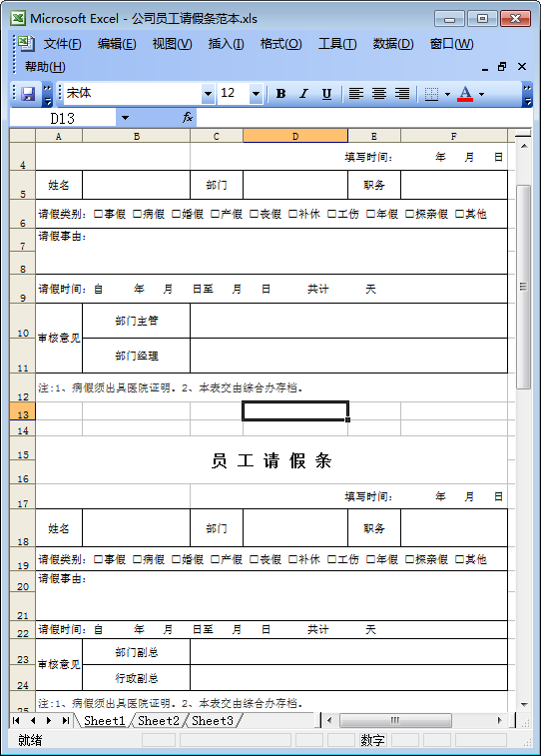
Task: Open the 数据(D) menu
Action: pyautogui.click(x=393, y=44)
